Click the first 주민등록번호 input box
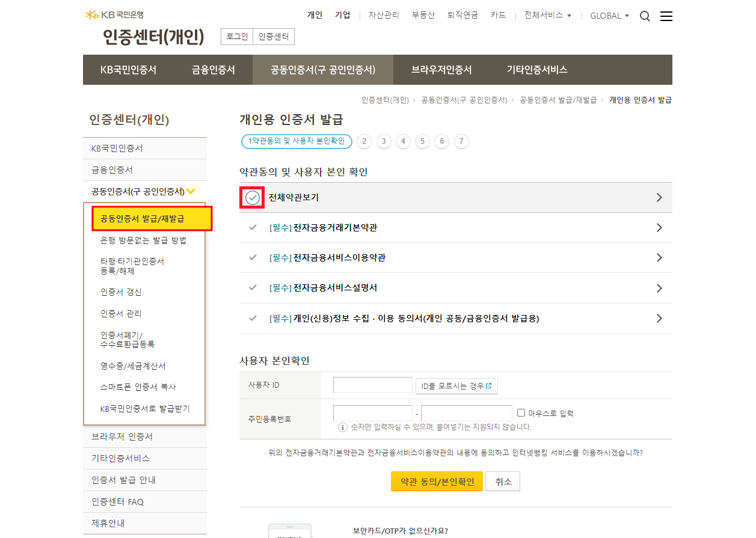This screenshot has height=538, width=756. coord(373,413)
